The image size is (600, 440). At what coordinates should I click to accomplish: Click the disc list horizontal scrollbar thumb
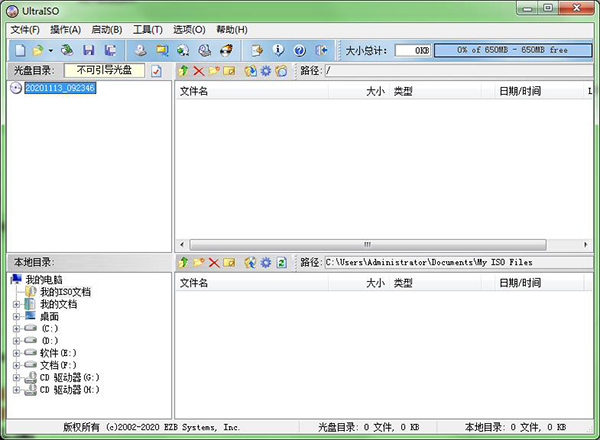click(x=368, y=244)
